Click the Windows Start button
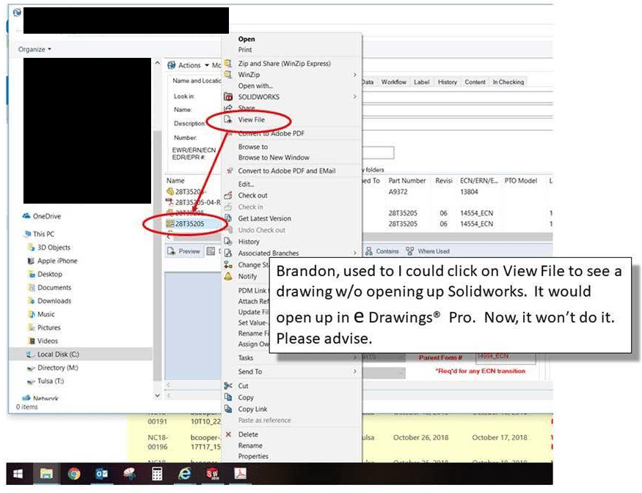The image size is (642, 493). (18, 474)
